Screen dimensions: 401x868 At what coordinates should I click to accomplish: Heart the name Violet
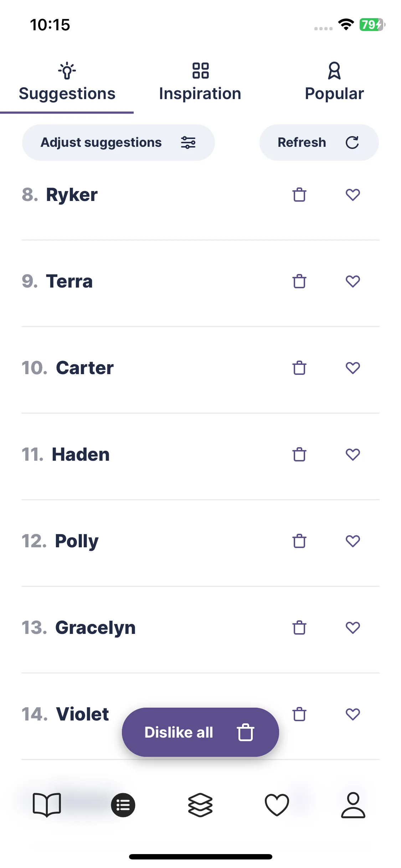(x=353, y=714)
